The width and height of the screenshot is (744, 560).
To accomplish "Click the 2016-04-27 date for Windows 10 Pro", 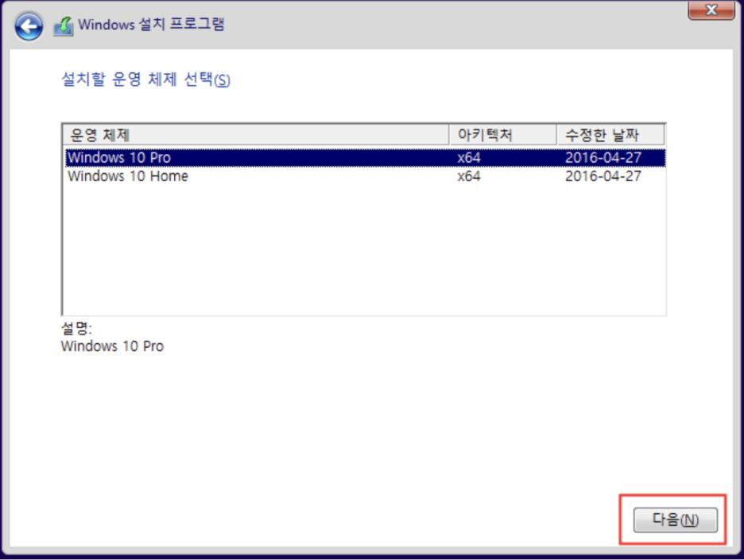I will click(x=603, y=157).
